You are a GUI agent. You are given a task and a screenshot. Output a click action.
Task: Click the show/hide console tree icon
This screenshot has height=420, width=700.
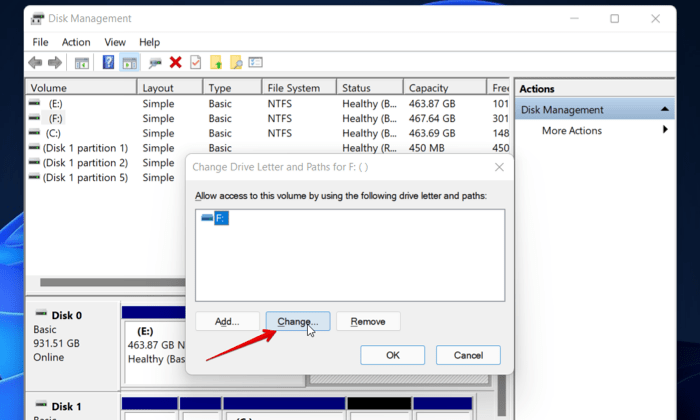click(82, 62)
